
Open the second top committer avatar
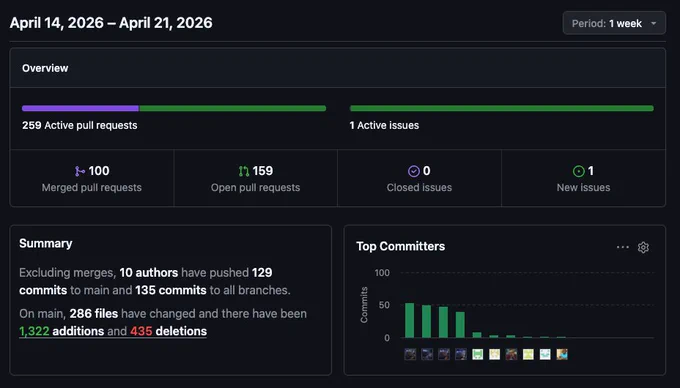(427, 354)
